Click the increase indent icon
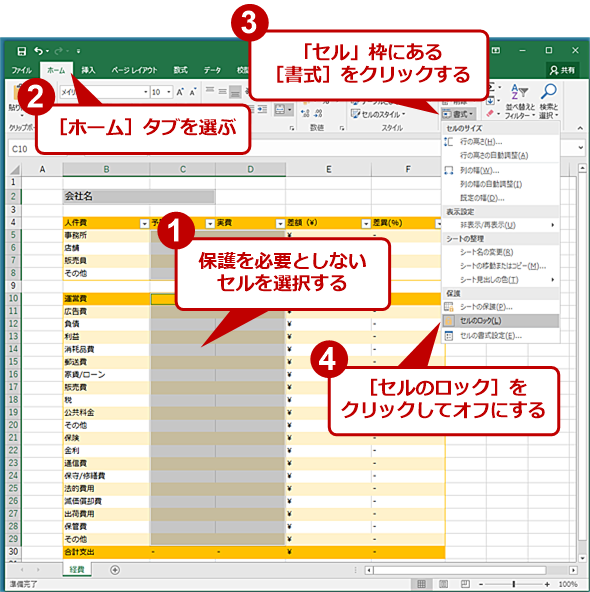The height and width of the screenshot is (592, 590). [x=262, y=109]
